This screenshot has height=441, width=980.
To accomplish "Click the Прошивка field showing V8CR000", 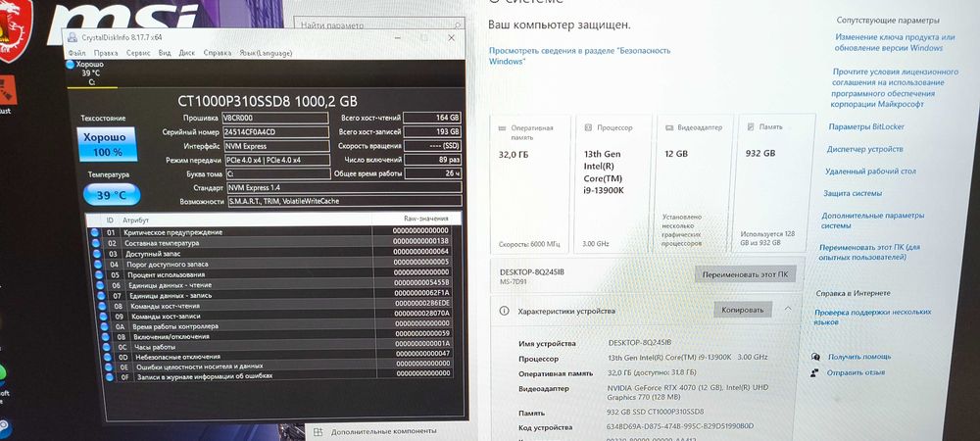I will [x=275, y=118].
